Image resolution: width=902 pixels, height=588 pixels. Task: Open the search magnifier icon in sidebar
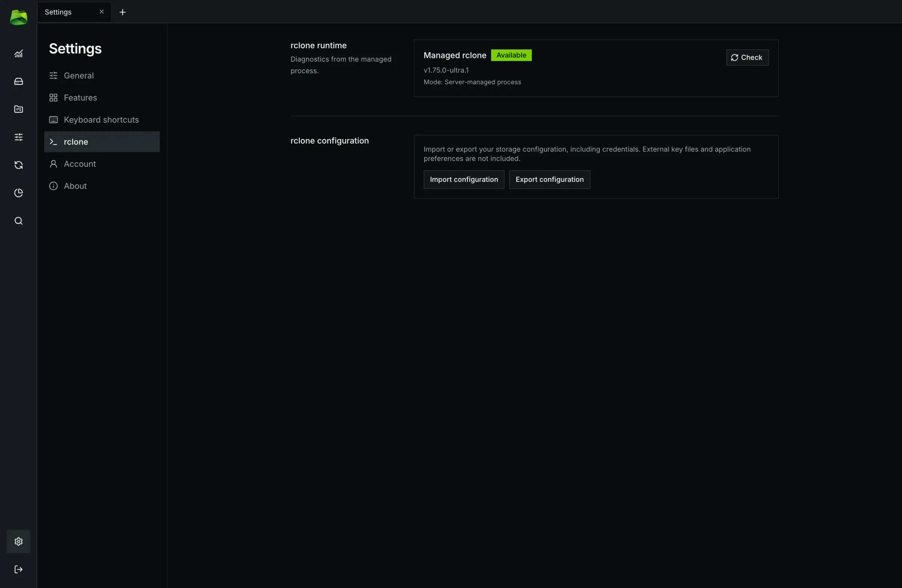click(x=18, y=221)
